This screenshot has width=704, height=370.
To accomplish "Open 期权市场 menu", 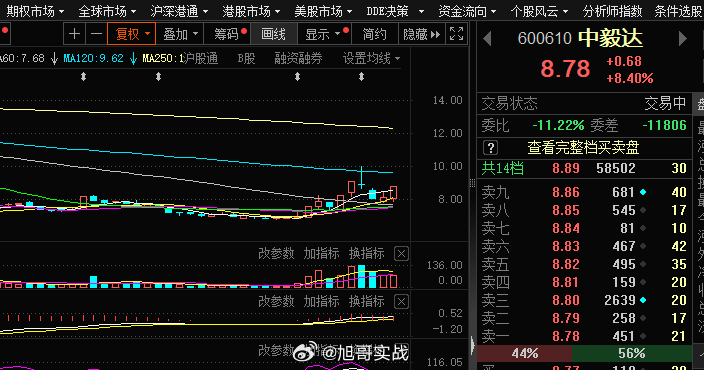I will coord(35,11).
